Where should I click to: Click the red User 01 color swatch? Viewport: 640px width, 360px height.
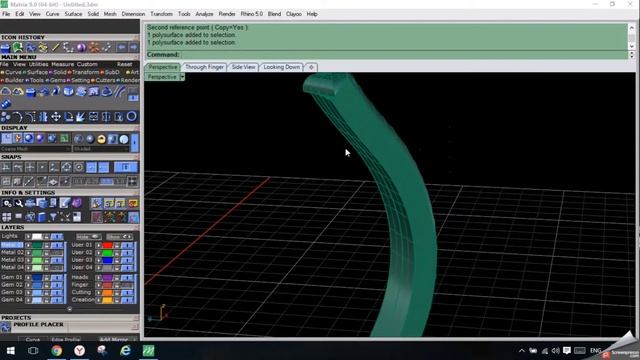[x=107, y=245]
